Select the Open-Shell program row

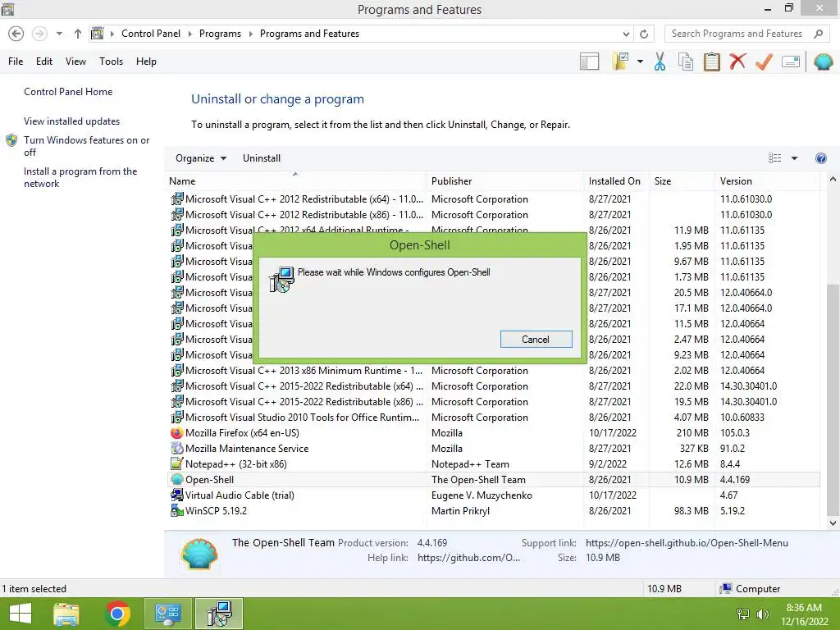tap(492, 479)
